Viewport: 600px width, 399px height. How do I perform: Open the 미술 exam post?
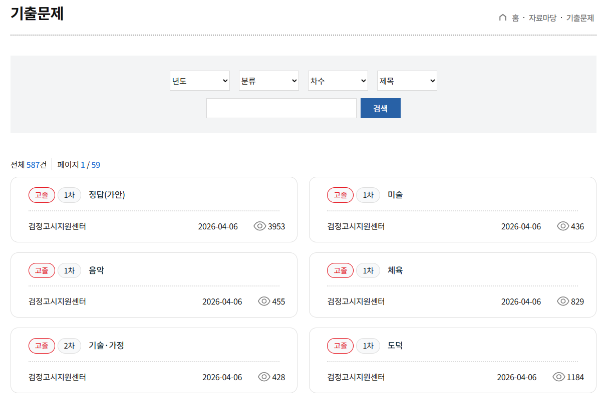(395, 195)
